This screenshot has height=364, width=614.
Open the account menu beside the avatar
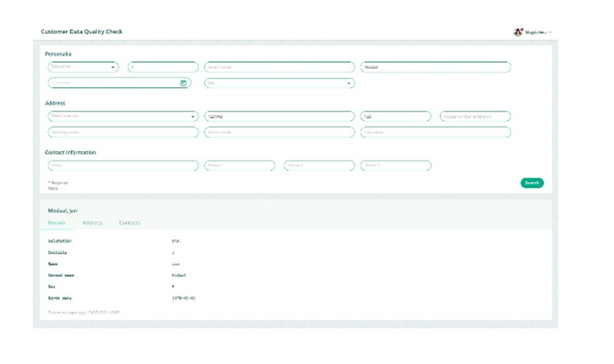(550, 31)
